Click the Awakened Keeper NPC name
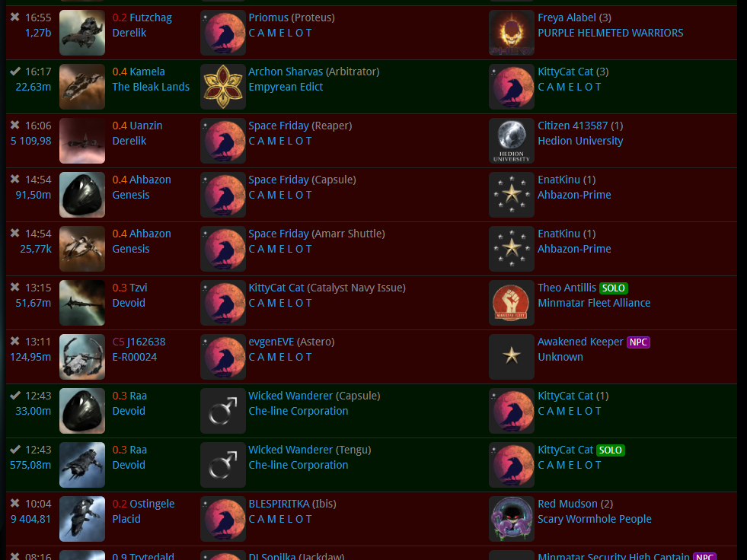 (x=580, y=342)
